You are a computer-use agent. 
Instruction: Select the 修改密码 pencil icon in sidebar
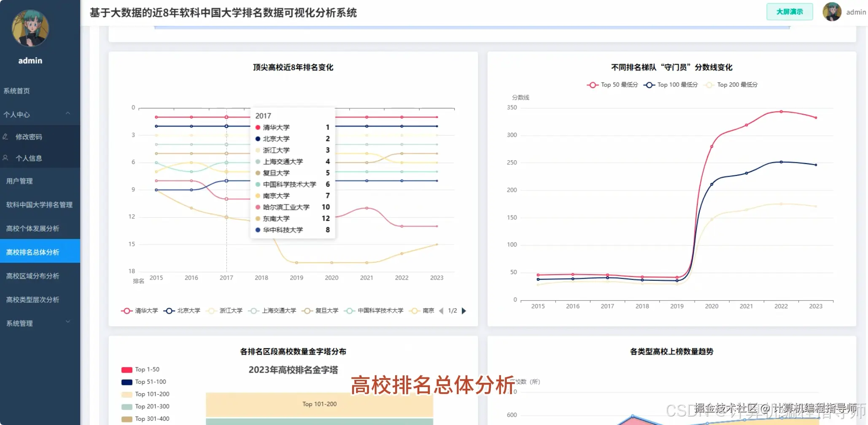point(6,137)
